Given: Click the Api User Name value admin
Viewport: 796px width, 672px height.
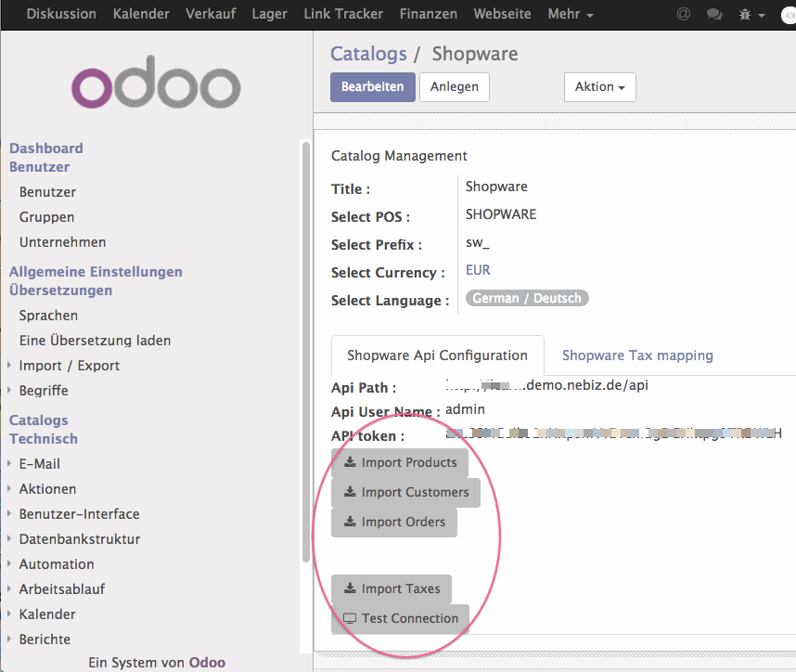Looking at the screenshot, I should pyautogui.click(x=465, y=409).
